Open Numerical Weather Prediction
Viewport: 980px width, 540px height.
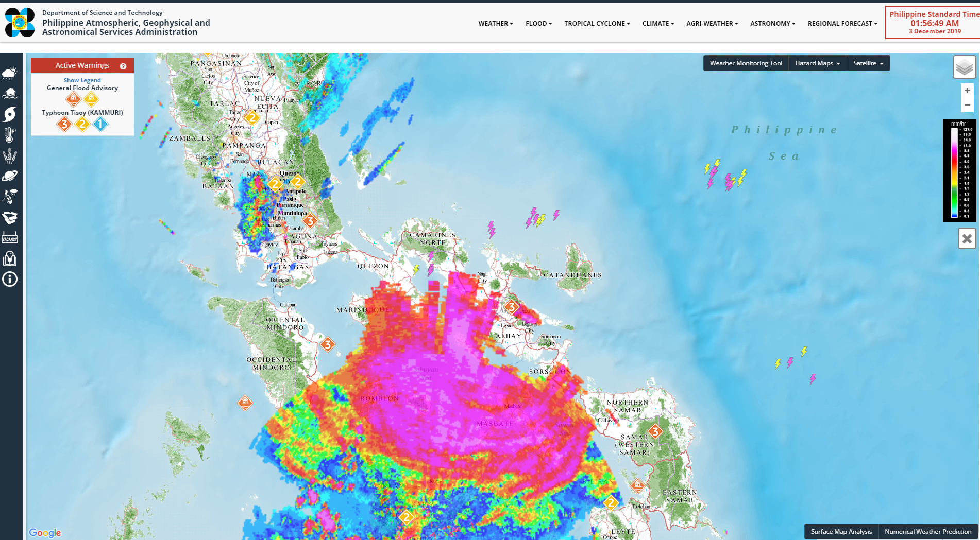coord(928,532)
